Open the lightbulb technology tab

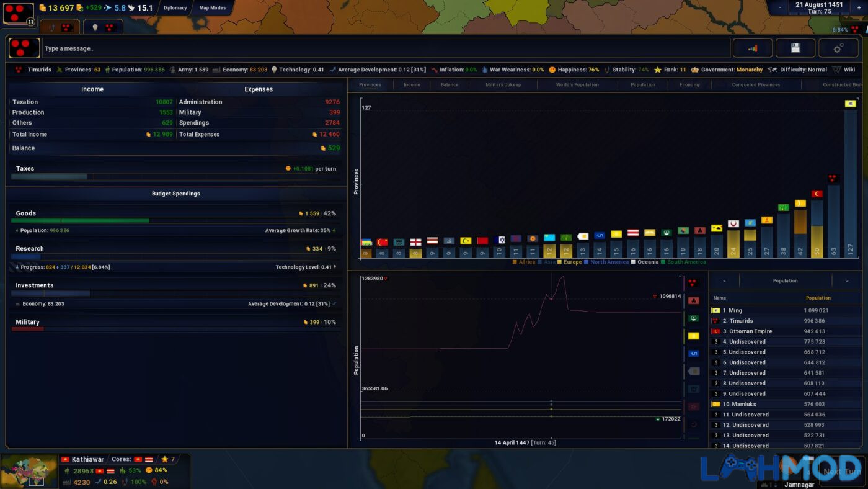(x=103, y=27)
